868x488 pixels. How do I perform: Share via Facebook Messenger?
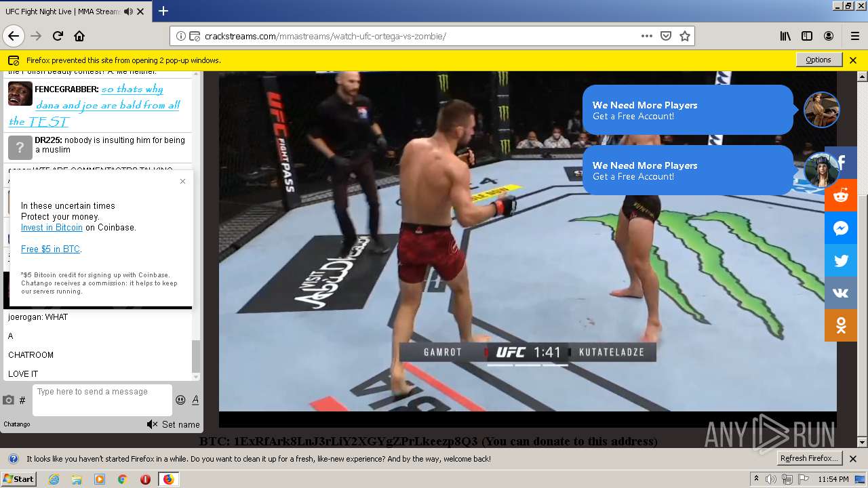point(841,228)
